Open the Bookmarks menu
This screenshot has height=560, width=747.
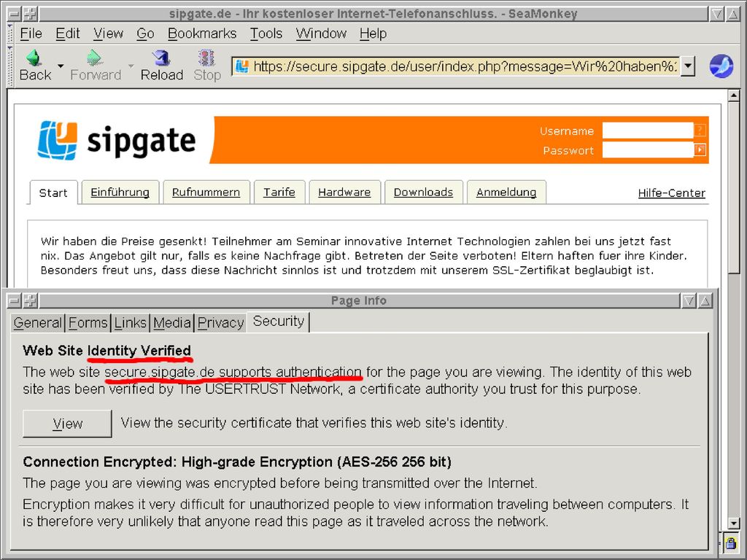[202, 34]
